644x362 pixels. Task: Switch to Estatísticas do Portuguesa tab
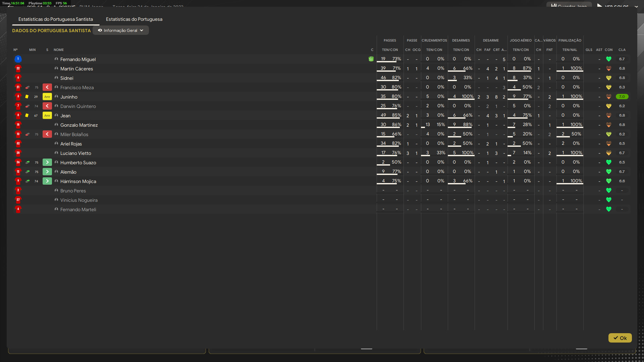[x=134, y=19]
